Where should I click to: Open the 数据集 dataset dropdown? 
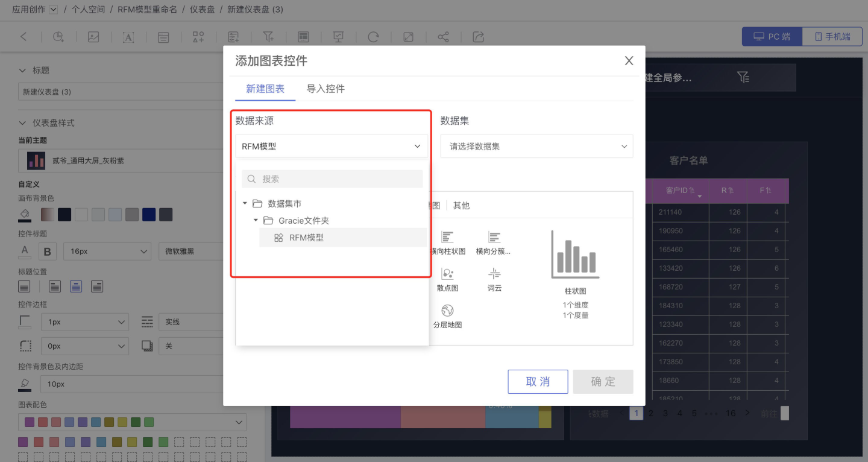pyautogui.click(x=536, y=147)
